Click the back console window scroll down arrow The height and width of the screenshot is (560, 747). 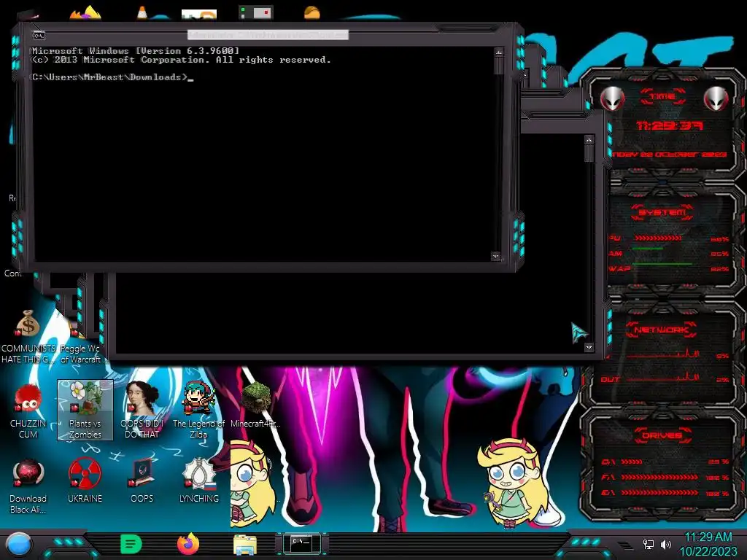coord(589,347)
